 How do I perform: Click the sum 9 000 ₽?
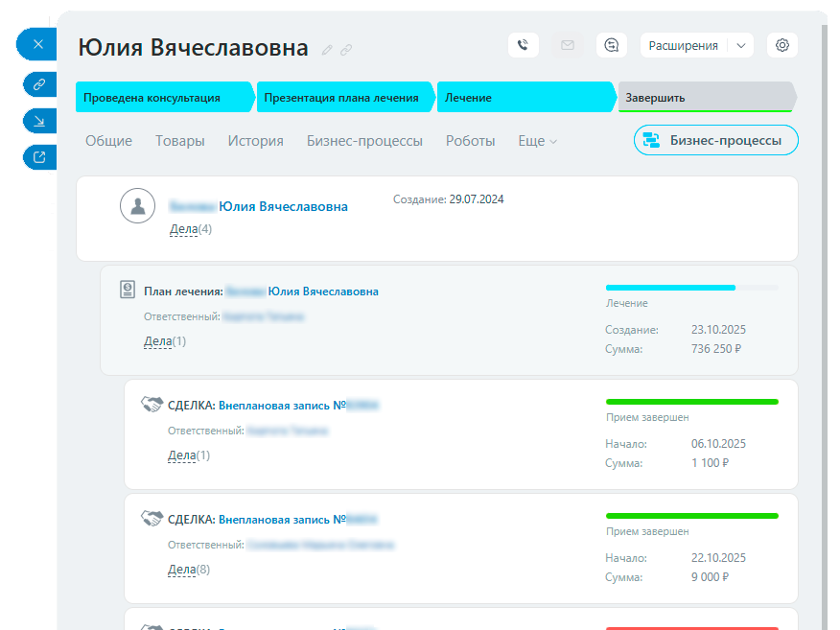[710, 577]
